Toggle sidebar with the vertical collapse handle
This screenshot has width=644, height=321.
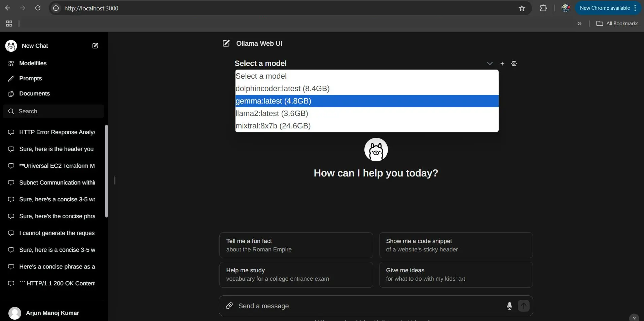point(114,180)
